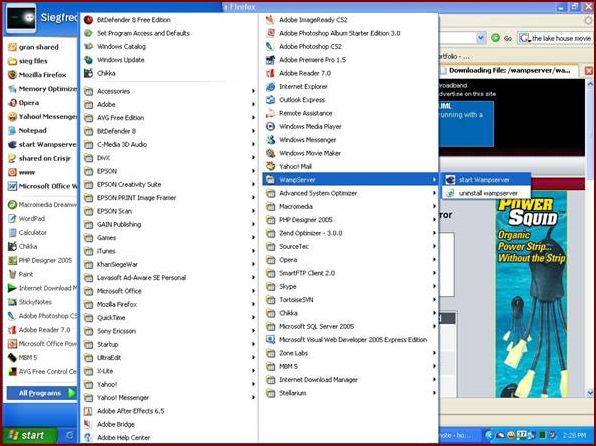The image size is (596, 446).
Task: Expand the Games submenu arrow
Action: 253,238
